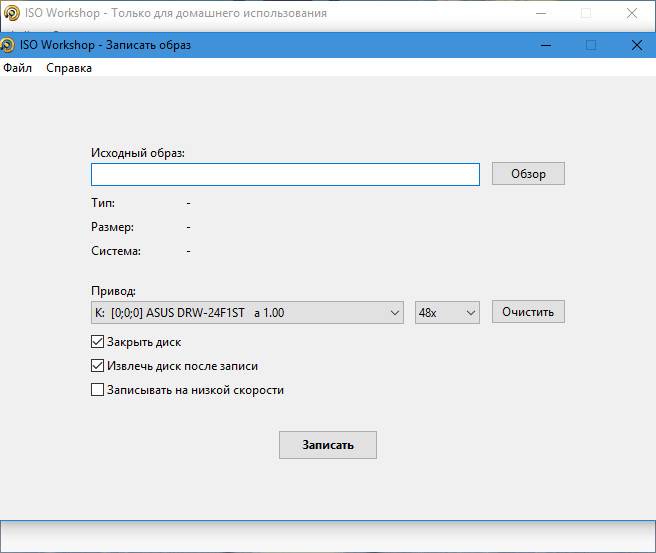Browse for image with Обзор button
This screenshot has width=656, height=553.
[x=528, y=174]
